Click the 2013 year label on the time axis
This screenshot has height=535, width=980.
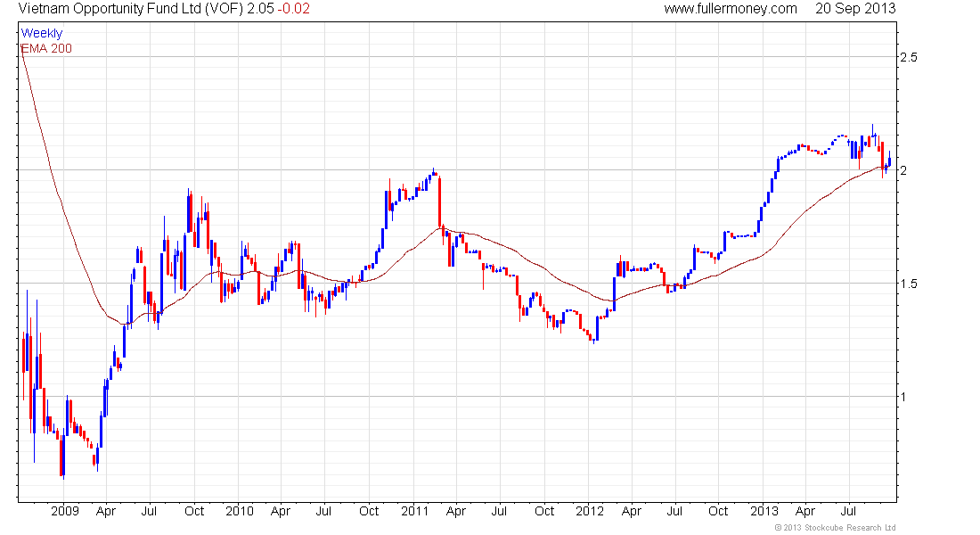(764, 511)
